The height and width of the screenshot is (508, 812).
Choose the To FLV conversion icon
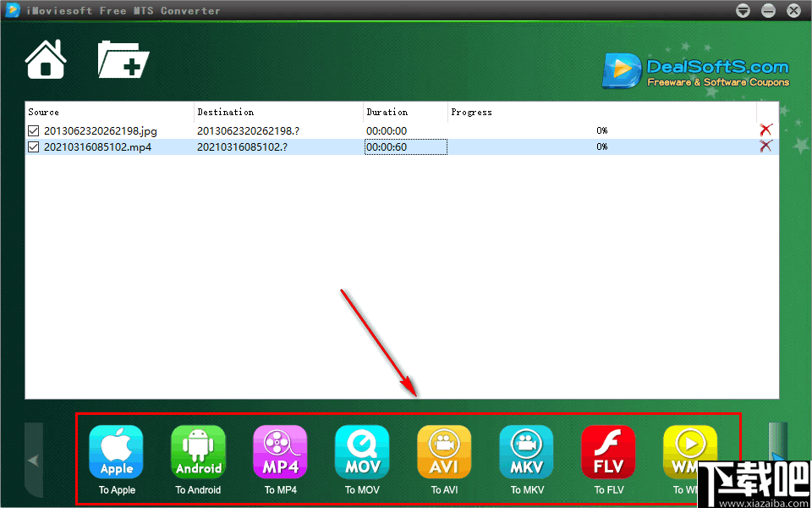click(608, 452)
